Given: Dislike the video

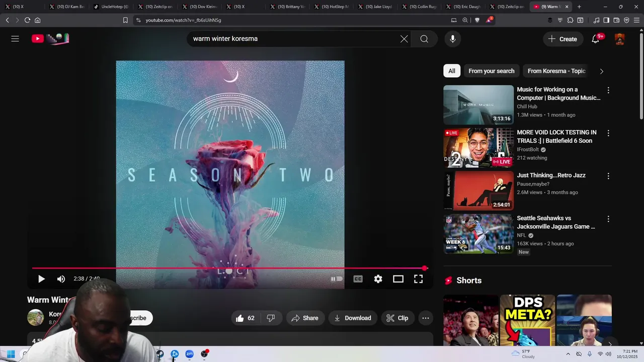Looking at the screenshot, I should 271,318.
